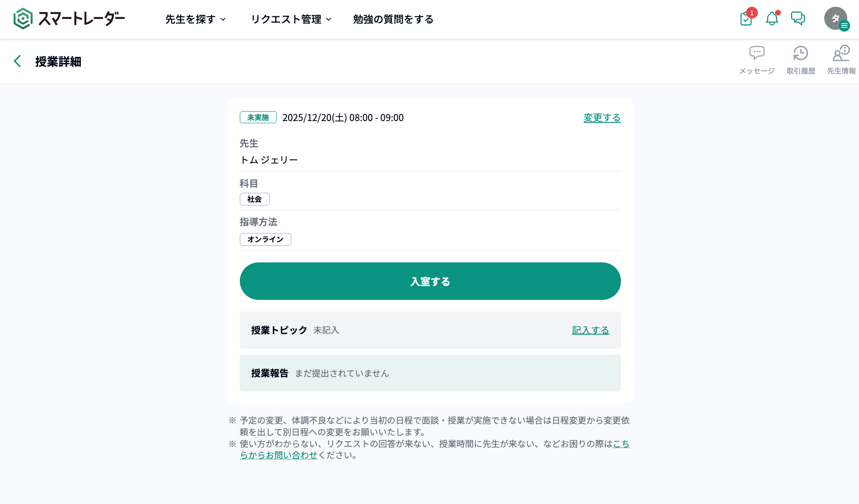Open the user avatar menu

click(x=836, y=19)
